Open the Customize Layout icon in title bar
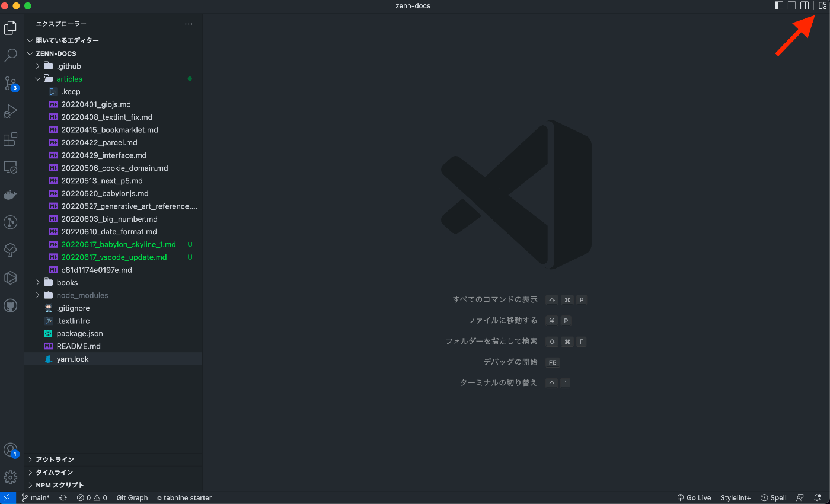The image size is (830, 504). click(822, 6)
